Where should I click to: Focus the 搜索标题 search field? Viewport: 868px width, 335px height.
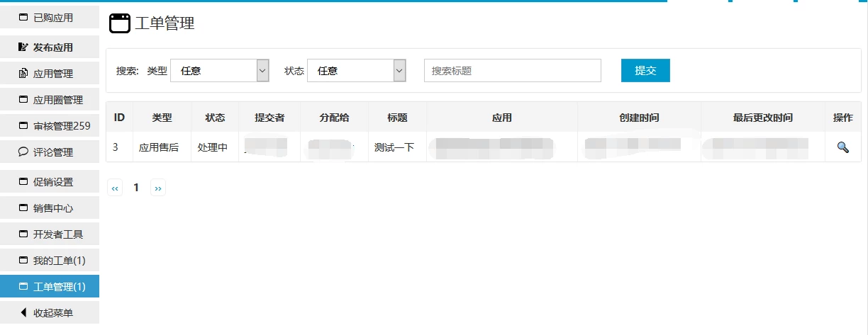512,71
